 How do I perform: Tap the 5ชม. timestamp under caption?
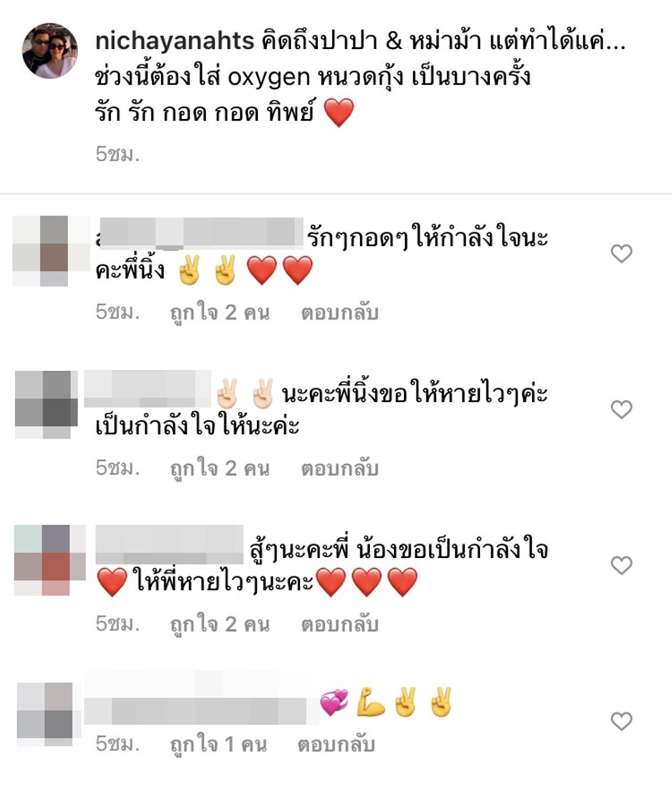(118, 153)
